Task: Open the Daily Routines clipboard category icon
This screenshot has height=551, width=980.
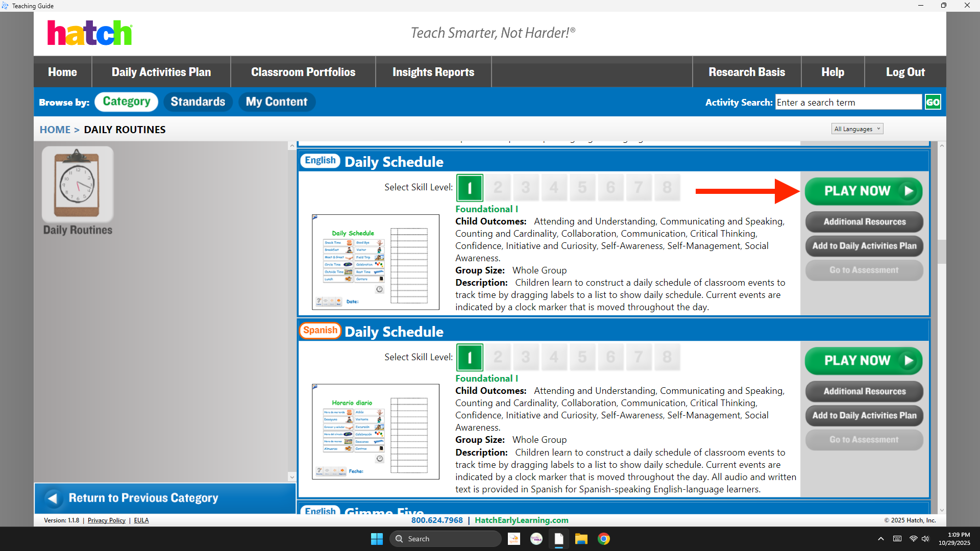Action: (x=78, y=184)
